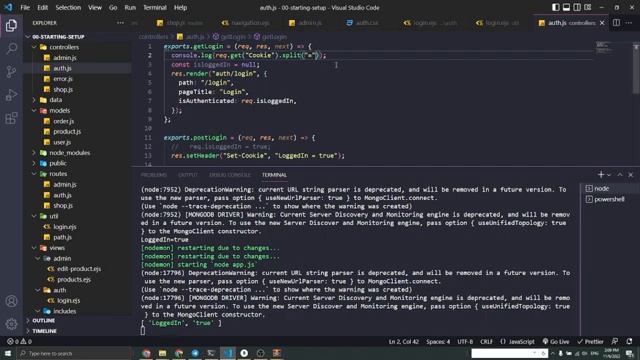Screen dimensions: 640x360
Task: Close the terminal panel
Action: click(x=631, y=175)
